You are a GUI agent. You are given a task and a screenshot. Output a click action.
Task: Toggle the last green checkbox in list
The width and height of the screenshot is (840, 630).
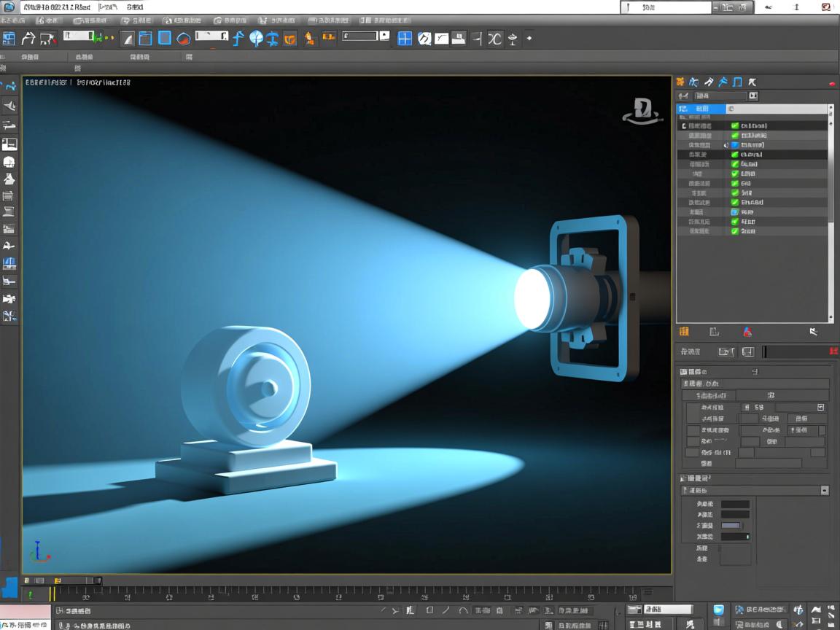coord(735,231)
